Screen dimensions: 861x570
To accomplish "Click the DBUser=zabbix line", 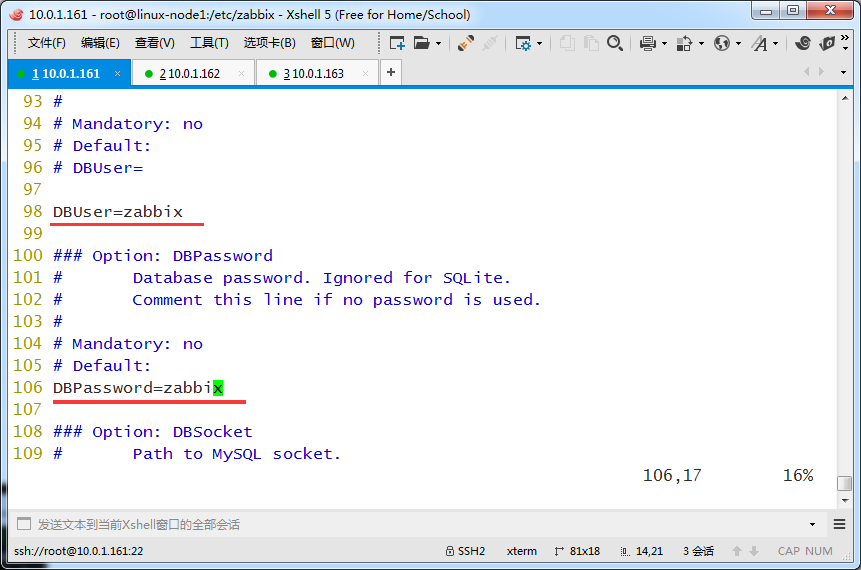I will [118, 212].
